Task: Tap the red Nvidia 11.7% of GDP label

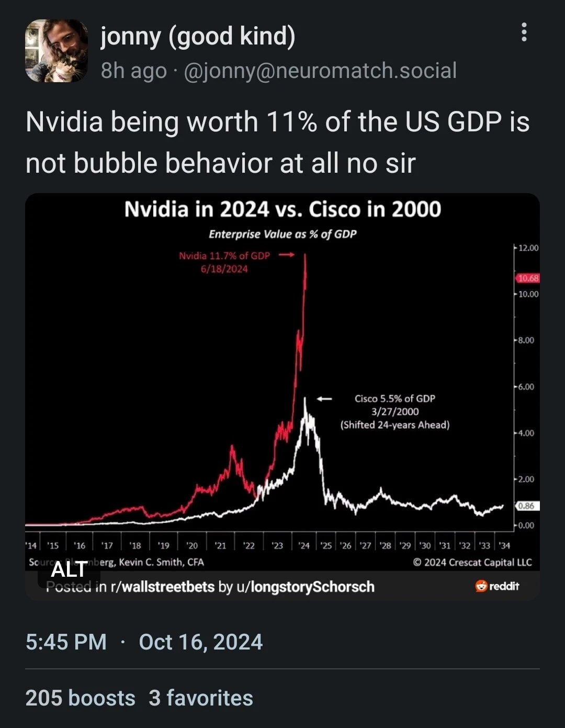Action: [224, 262]
